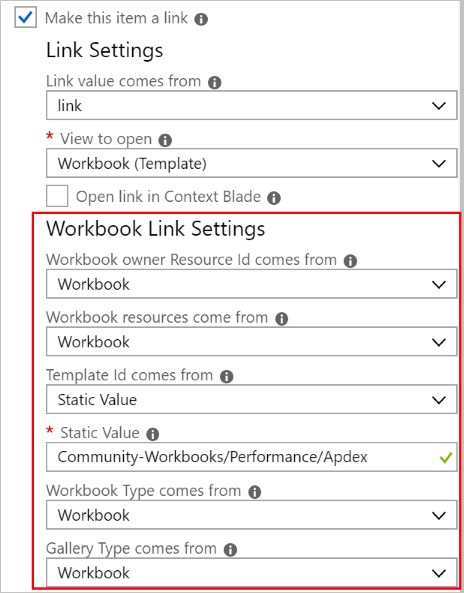Click info icon beside Open link in Context Blade
The image size is (464, 593).
coord(274,198)
